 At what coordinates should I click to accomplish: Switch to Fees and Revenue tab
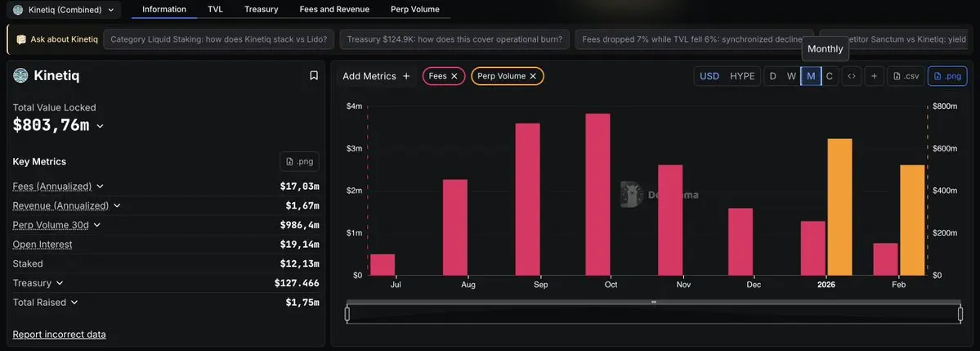tap(334, 9)
